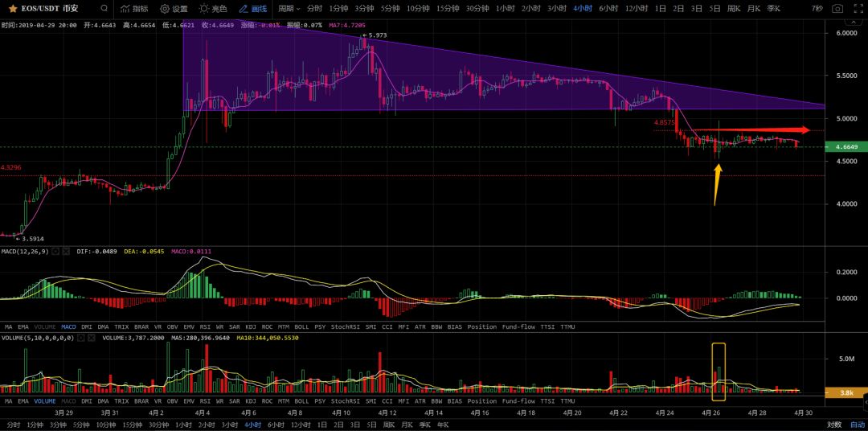Viewport: 868px width, 431px height.
Task: Select 3分钟 in bottom timeframe bar
Action: pos(58,425)
